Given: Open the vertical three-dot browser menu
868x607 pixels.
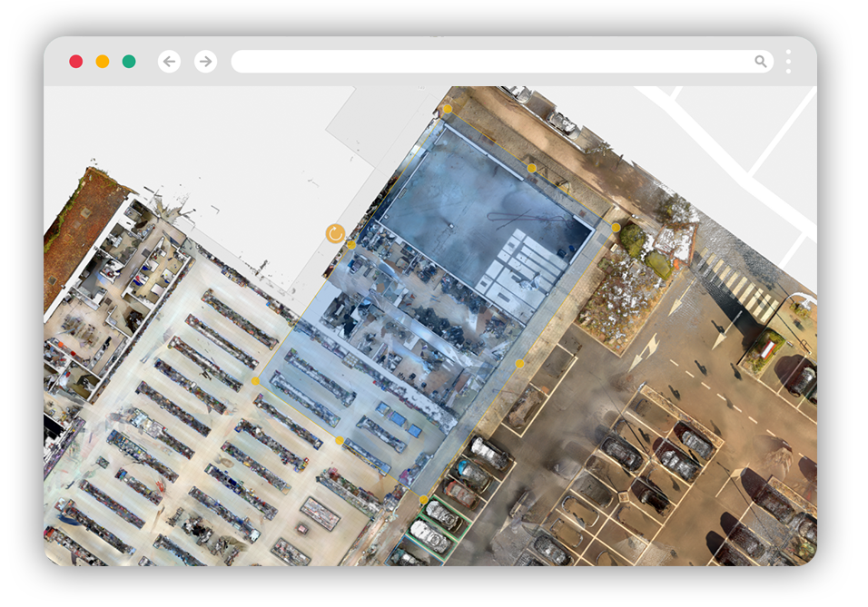Looking at the screenshot, I should tap(788, 62).
